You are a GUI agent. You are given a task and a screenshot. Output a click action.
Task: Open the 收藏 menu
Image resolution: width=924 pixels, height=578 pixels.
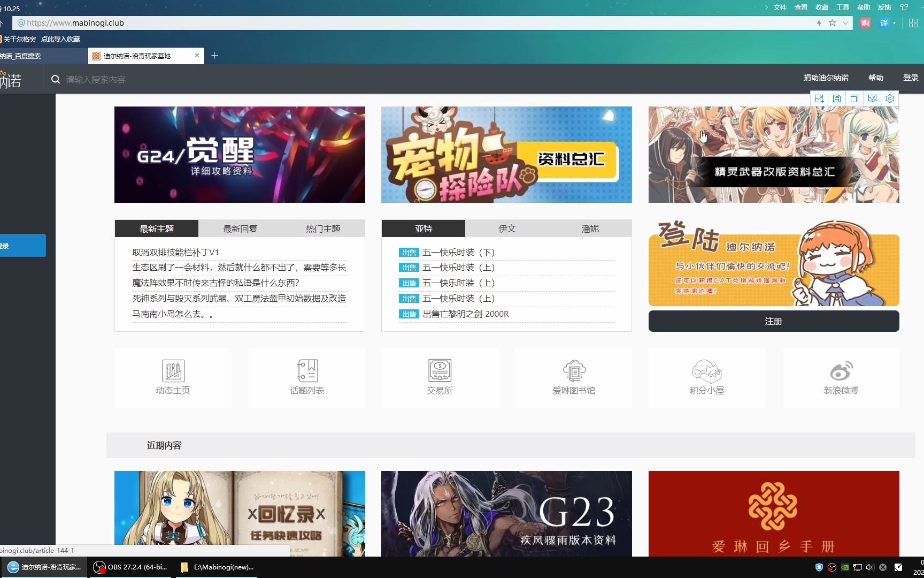pos(822,7)
